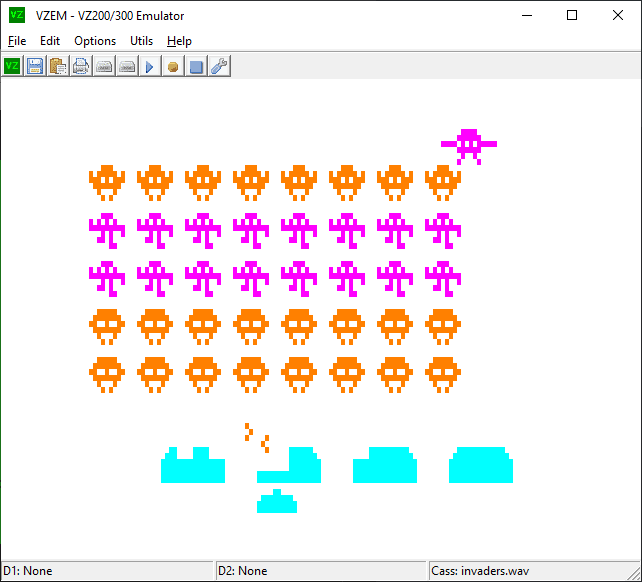Close the VZEM emulator window
Screen dimensions: 642x582
click(x=618, y=15)
